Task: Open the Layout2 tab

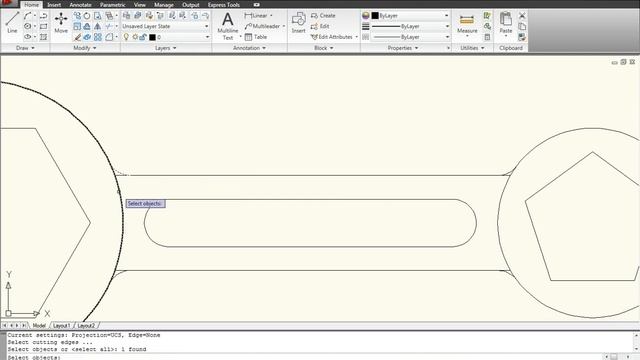Action: 86,326
